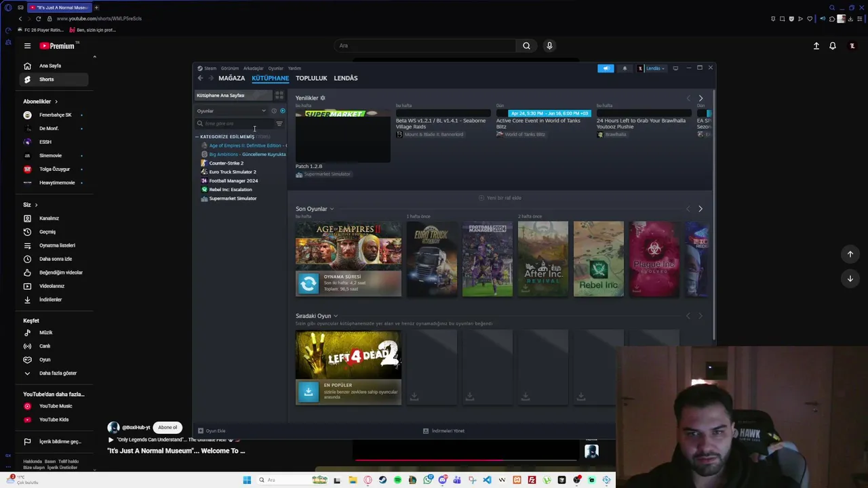Viewport: 868px width, 488px height.
Task: Open the Yardım menu in Steam
Action: [x=294, y=68]
